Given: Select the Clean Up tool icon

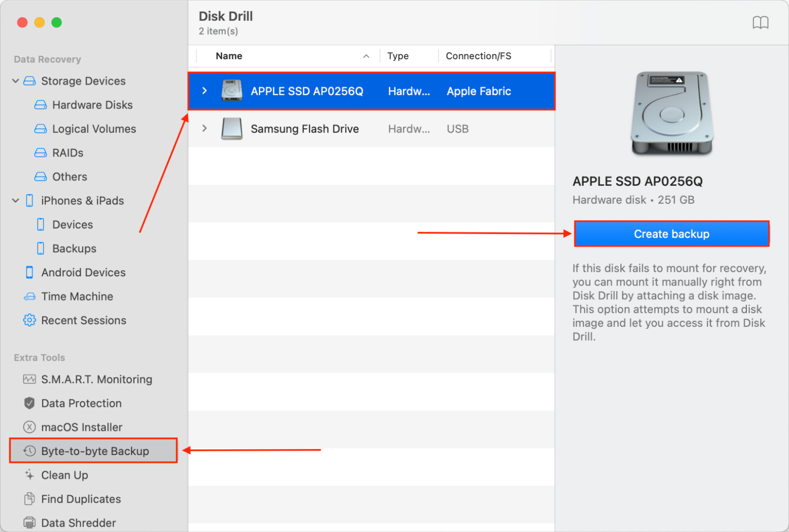Looking at the screenshot, I should (x=29, y=475).
